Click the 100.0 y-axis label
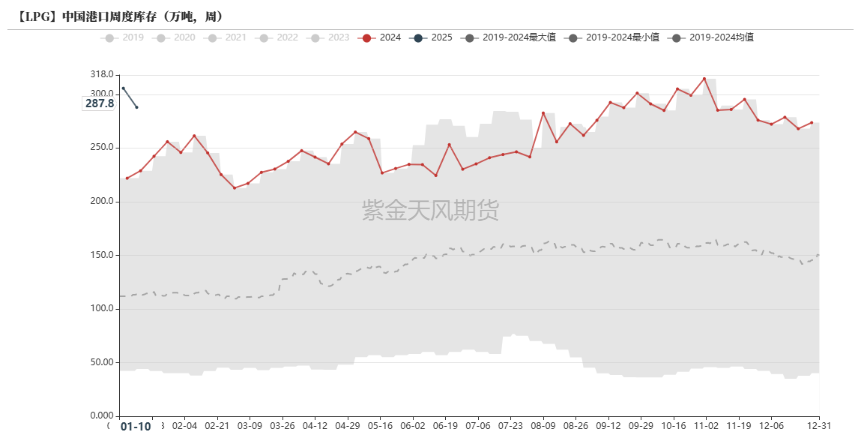This screenshot has width=861, height=435. [x=102, y=309]
